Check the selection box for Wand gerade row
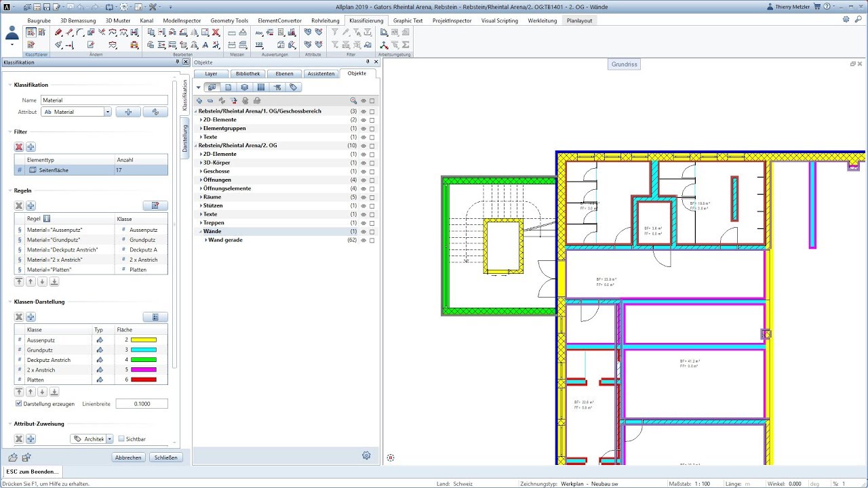 tap(372, 240)
